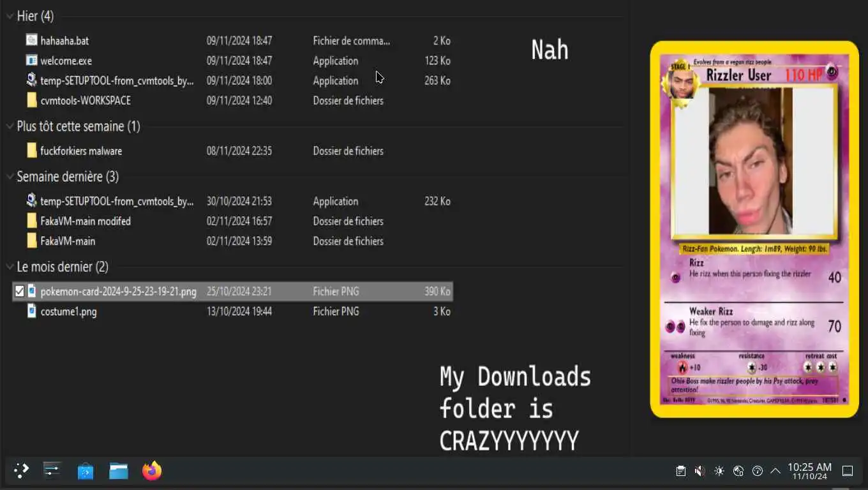
Task: Launch the Discover software store from the taskbar
Action: click(85, 471)
